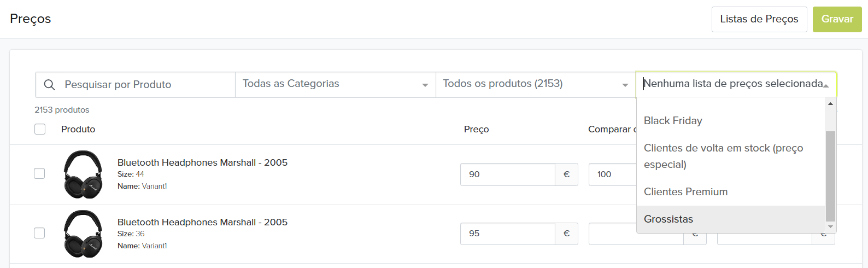Toggle the select-all products checkbox
This screenshot has height=268, width=868.
coord(40,129)
